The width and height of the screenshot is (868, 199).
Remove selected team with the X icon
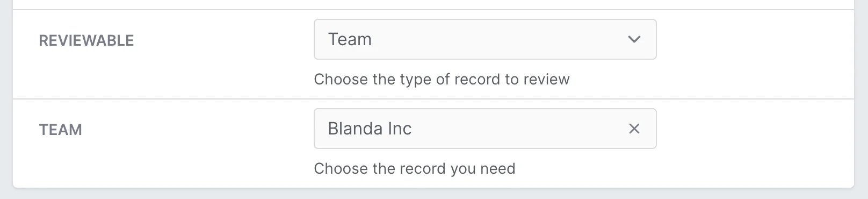coord(634,129)
